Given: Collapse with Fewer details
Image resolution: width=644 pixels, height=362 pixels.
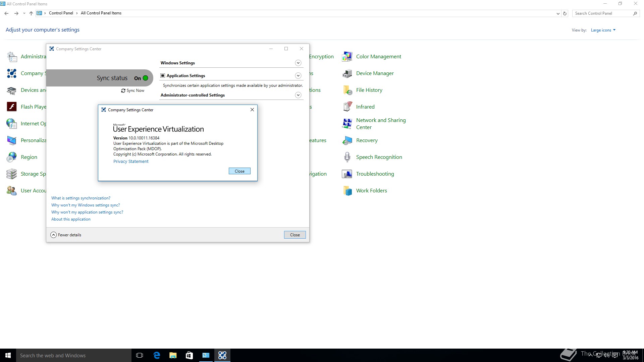Looking at the screenshot, I should click(66, 235).
